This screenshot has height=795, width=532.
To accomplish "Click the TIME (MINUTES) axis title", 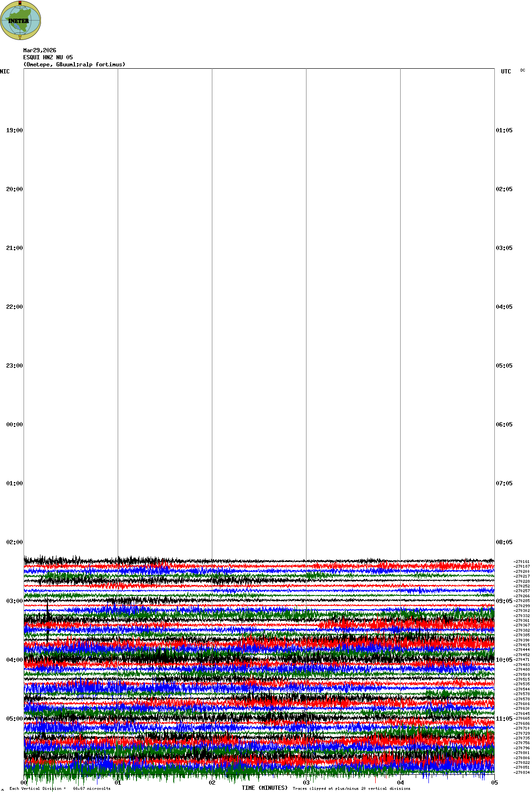I will 264,788.
